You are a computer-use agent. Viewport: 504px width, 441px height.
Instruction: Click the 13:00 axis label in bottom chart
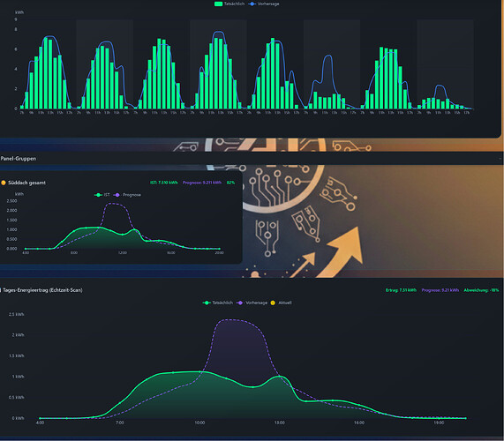(279, 422)
